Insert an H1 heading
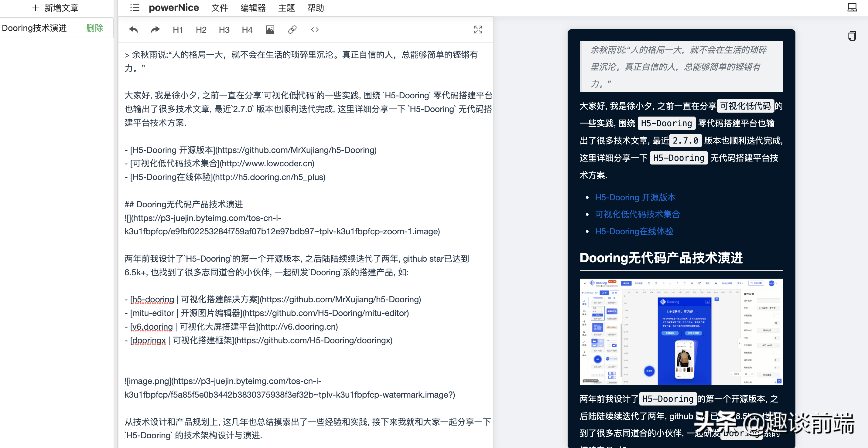 click(x=178, y=30)
